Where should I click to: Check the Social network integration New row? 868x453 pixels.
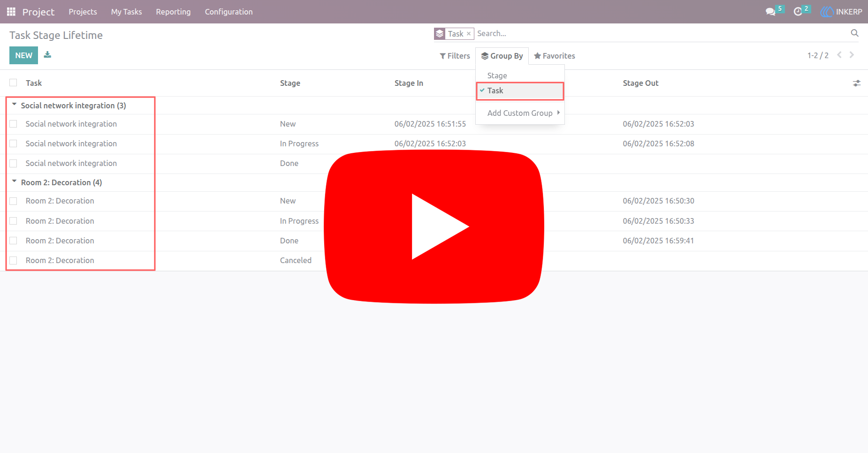13,124
